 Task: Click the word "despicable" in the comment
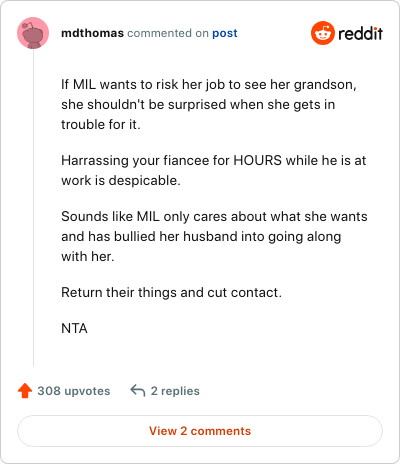click(x=143, y=181)
